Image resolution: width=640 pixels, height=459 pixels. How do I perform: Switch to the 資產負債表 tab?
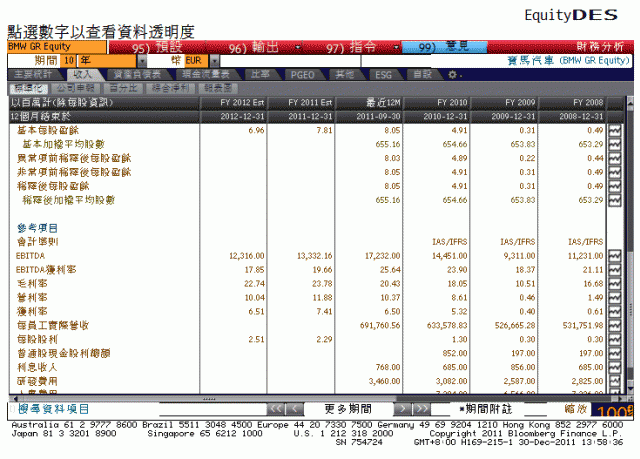tap(137, 74)
